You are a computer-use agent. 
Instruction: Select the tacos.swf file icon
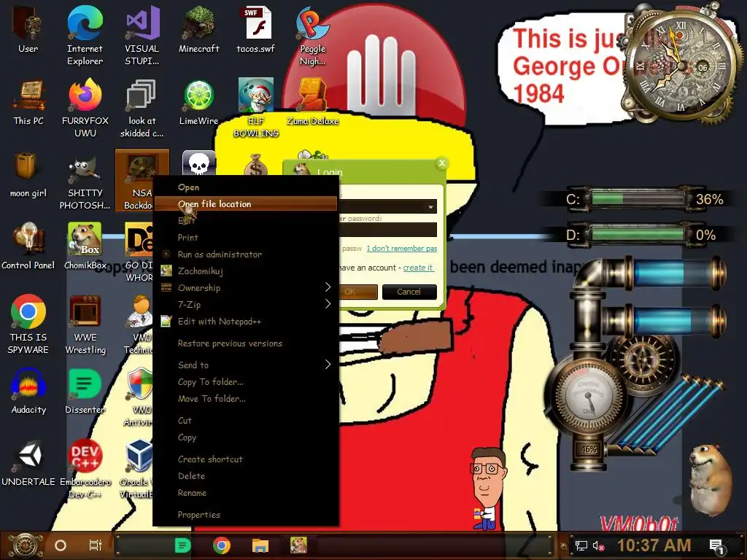point(256,29)
